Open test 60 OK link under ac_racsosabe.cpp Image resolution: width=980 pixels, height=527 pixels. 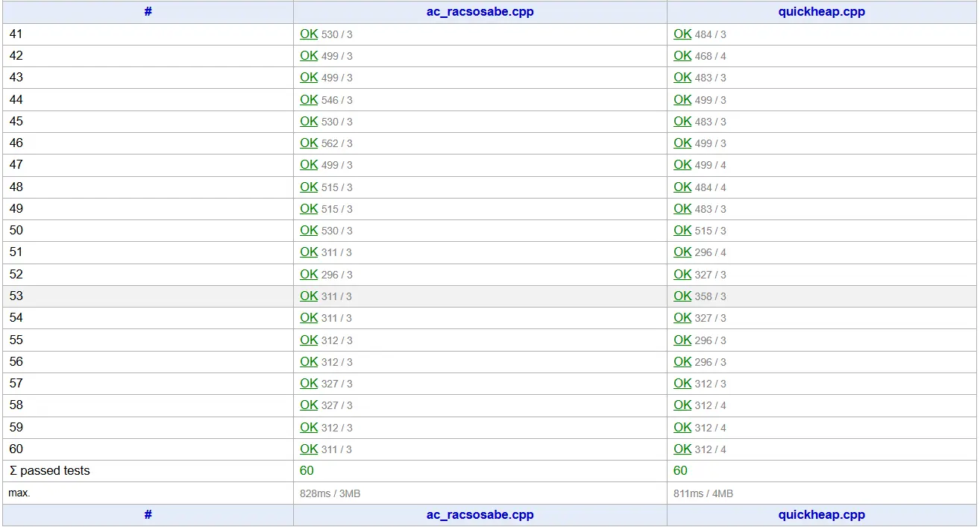309,449
